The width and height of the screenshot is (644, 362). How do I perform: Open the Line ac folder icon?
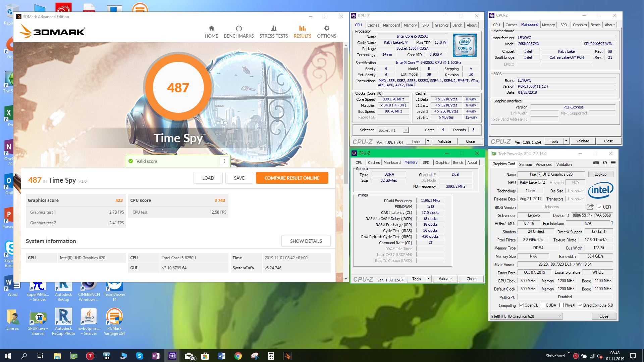coord(12,320)
